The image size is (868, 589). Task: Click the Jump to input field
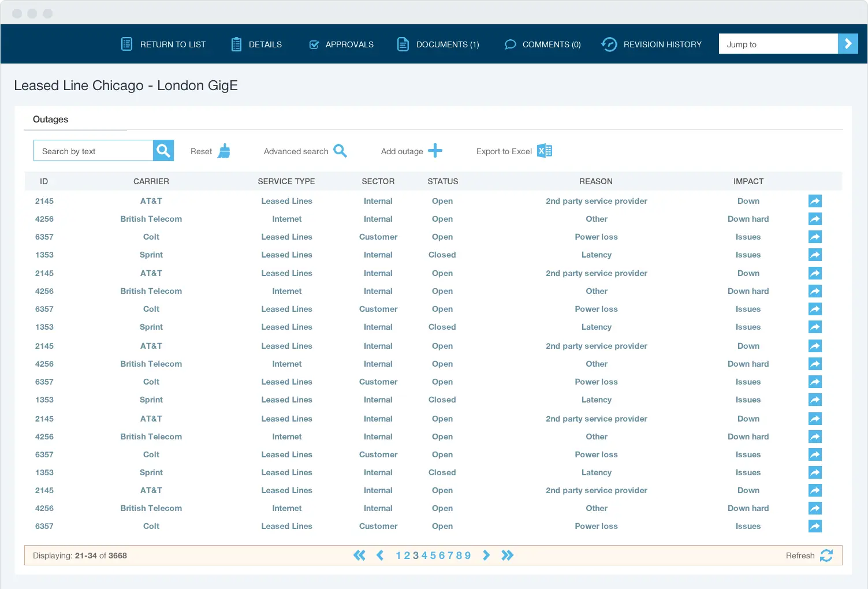coord(778,44)
